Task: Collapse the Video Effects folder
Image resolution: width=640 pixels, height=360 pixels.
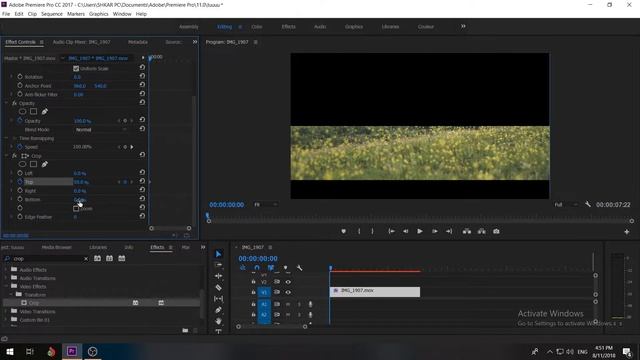Action: pyautogui.click(x=6, y=286)
